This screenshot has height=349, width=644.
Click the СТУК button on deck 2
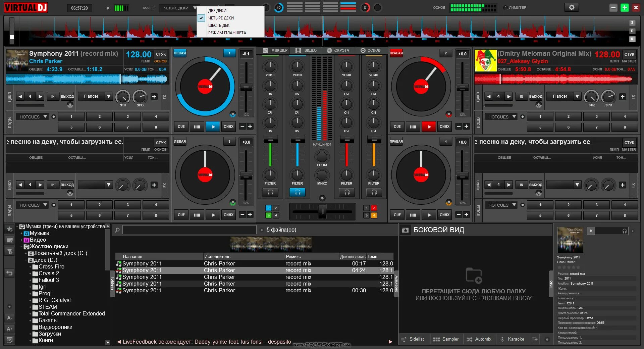tap(629, 54)
